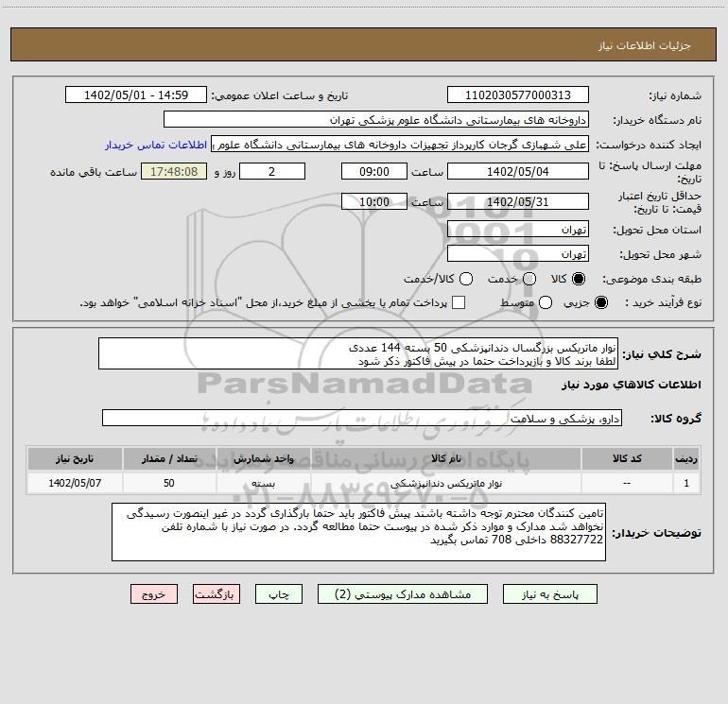This screenshot has width=728, height=704.
Task: Click the buyer organization name field
Action: [x=376, y=119]
